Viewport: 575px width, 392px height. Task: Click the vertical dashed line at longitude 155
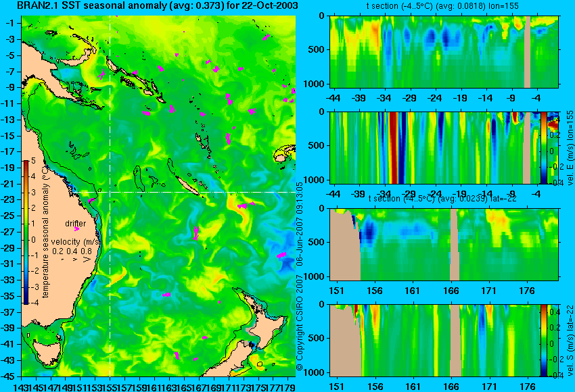point(110,196)
